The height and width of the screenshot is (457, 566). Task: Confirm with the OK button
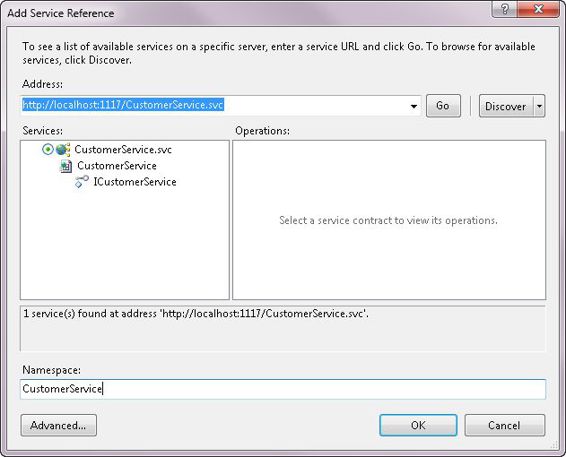(418, 425)
